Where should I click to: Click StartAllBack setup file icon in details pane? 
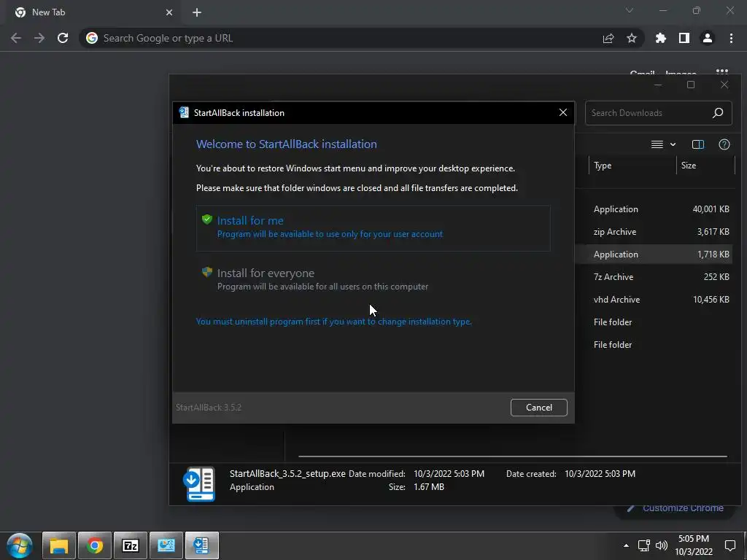click(x=200, y=484)
